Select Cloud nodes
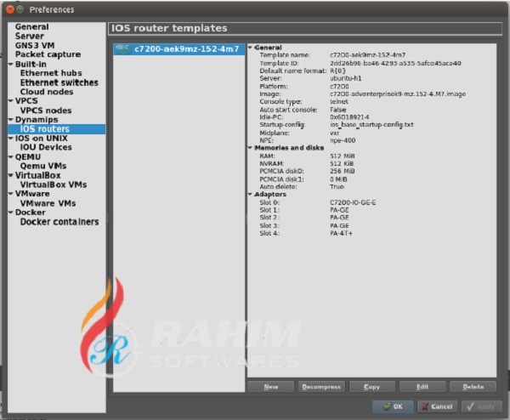 point(47,92)
